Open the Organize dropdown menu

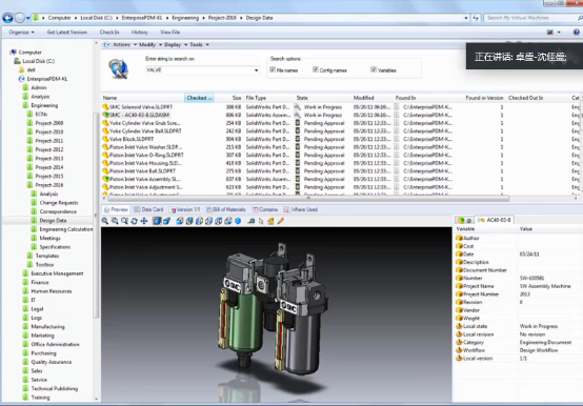(22, 32)
